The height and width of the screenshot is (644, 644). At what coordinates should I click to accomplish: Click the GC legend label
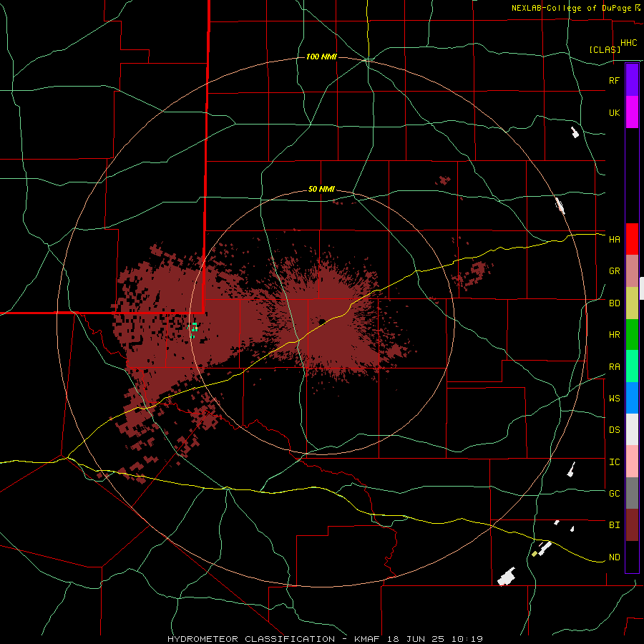pos(614,494)
